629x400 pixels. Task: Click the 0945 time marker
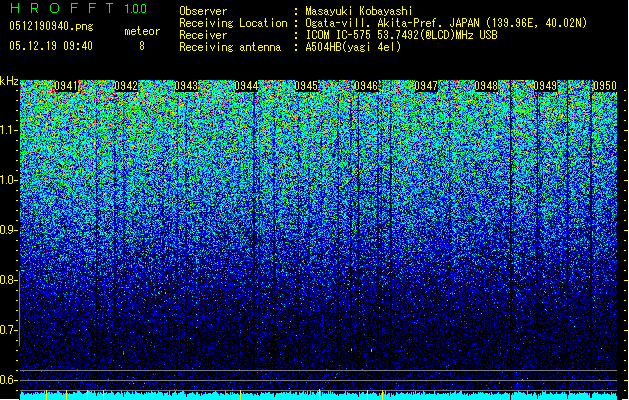306,86
